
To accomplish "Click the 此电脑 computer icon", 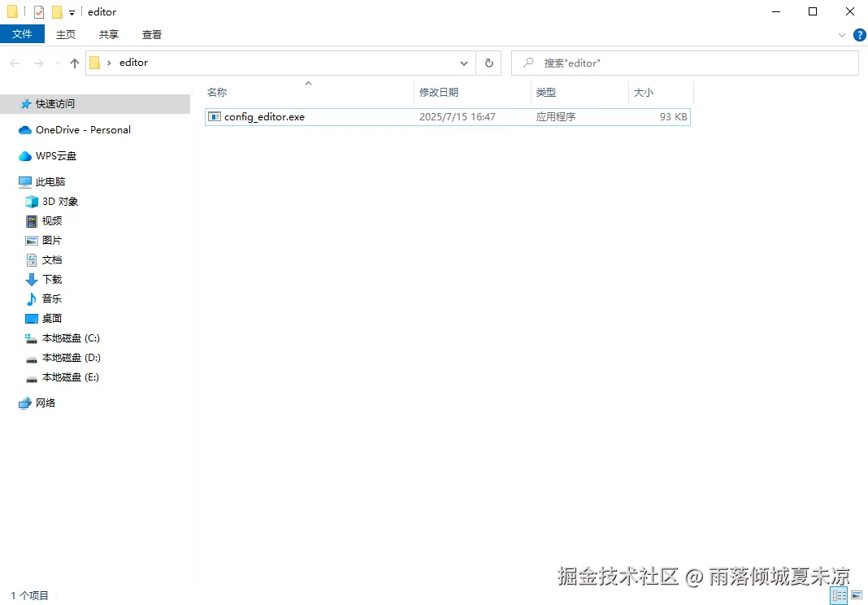I will (25, 182).
